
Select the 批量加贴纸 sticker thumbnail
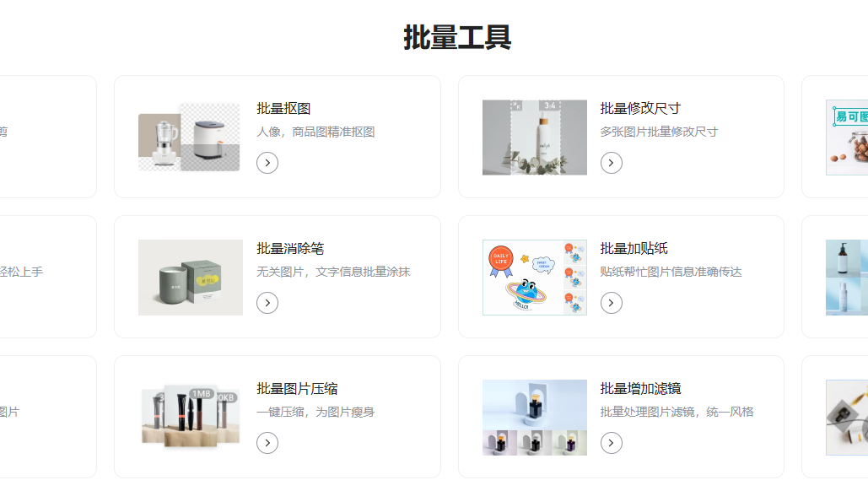tap(535, 278)
